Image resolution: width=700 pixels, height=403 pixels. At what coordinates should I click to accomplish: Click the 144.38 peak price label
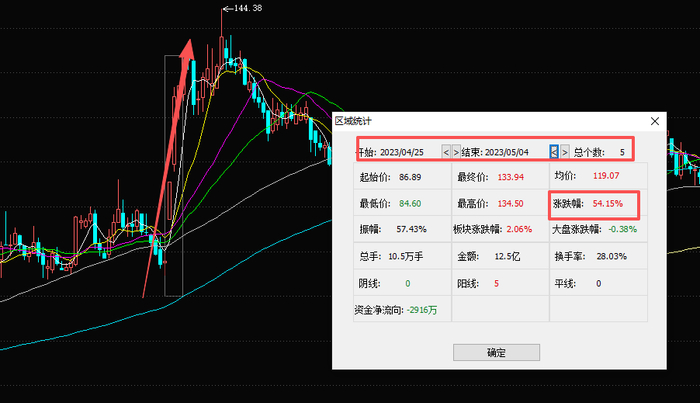pos(248,8)
